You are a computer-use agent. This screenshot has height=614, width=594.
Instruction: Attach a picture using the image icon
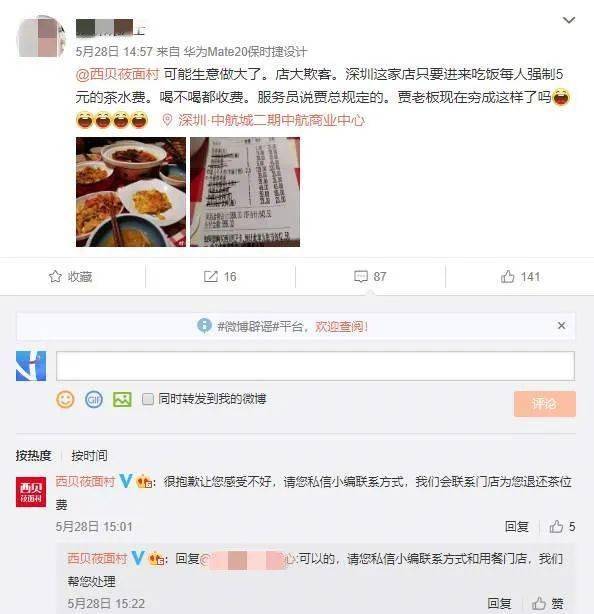[x=122, y=399]
